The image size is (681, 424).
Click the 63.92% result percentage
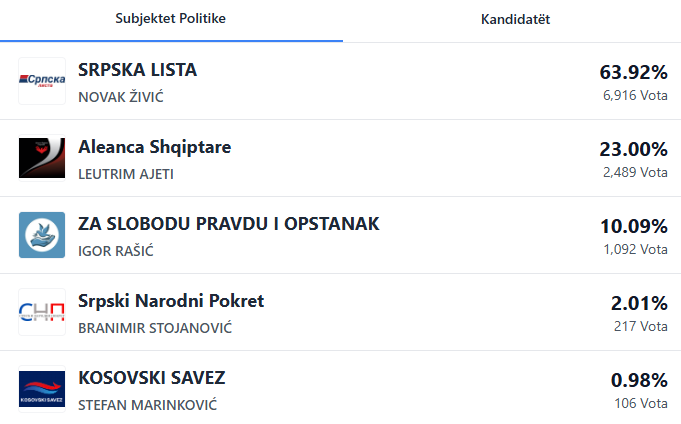[633, 72]
